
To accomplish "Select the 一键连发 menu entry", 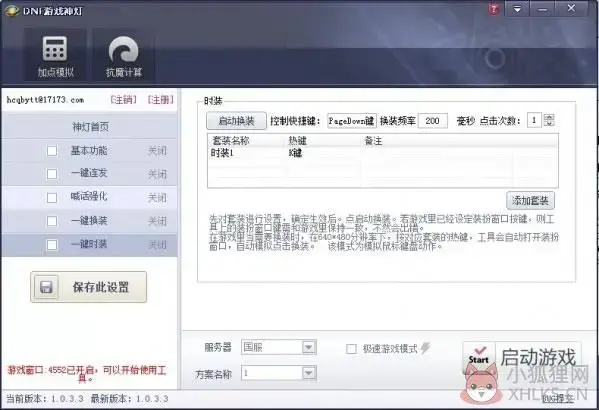I will 89,173.
